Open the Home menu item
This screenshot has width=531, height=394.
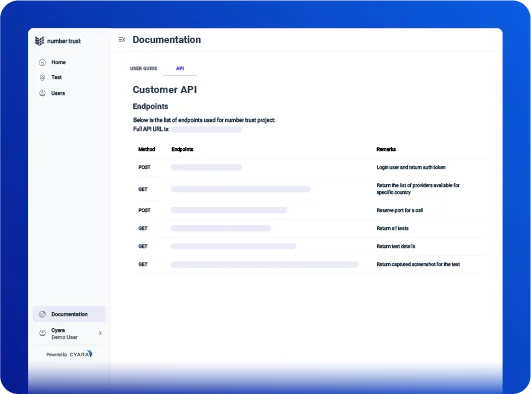click(x=58, y=62)
